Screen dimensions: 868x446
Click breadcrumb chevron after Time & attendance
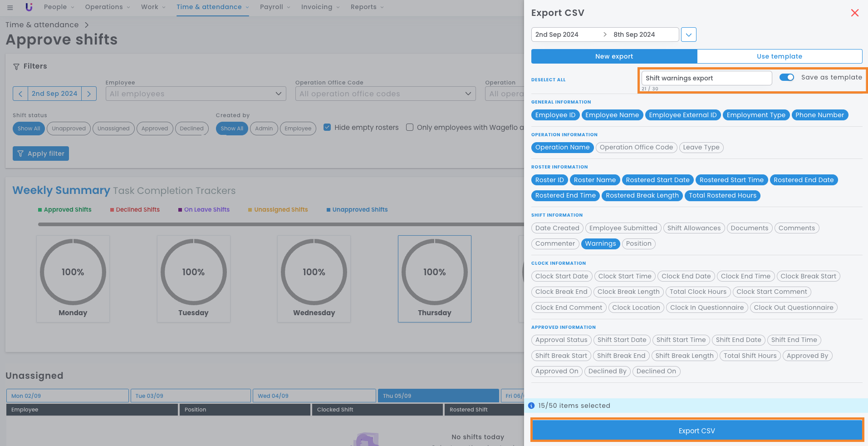pyautogui.click(x=87, y=25)
